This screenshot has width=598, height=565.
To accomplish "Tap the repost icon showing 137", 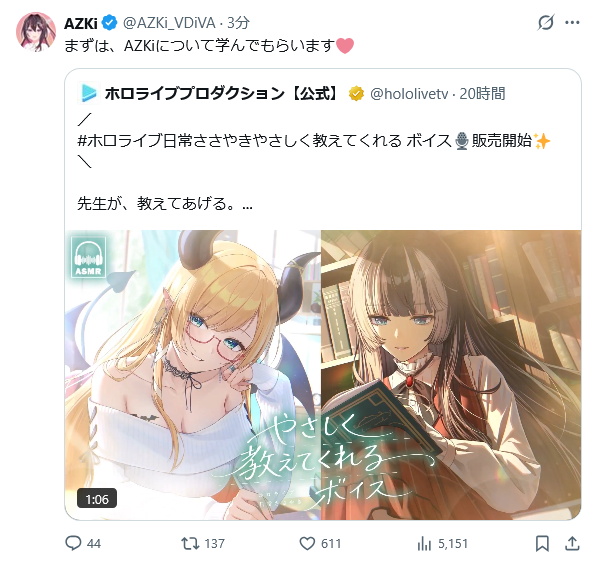I will (190, 543).
